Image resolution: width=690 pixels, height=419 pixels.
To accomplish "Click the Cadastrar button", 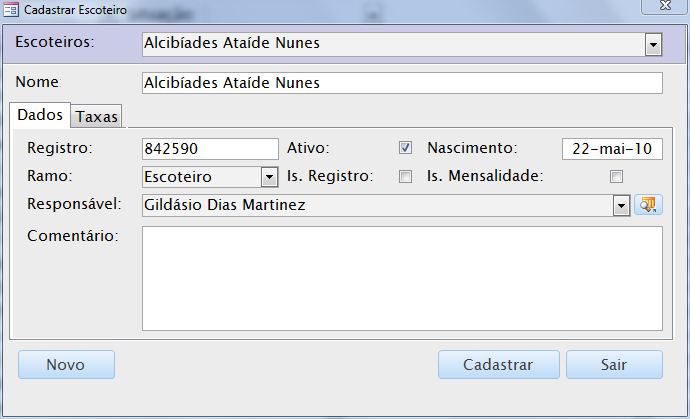I will pos(498,365).
